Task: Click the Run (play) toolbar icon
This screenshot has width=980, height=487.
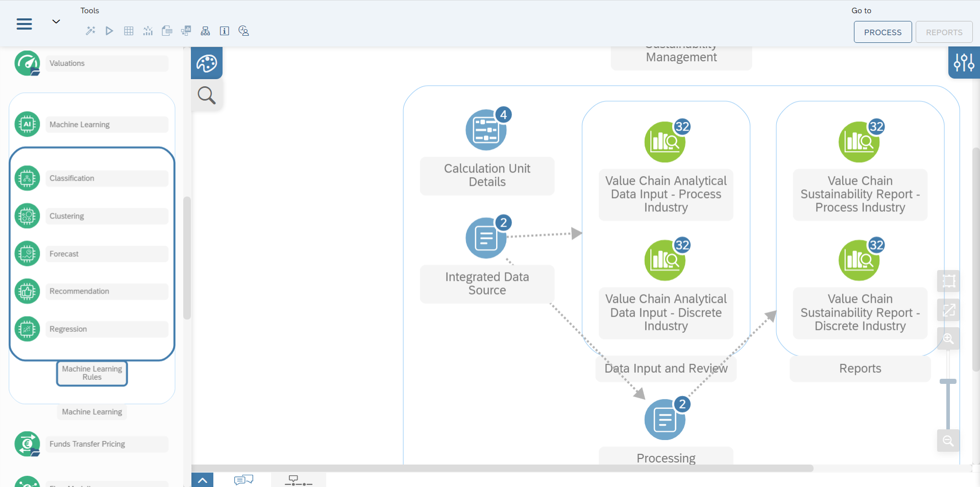Action: (x=109, y=31)
